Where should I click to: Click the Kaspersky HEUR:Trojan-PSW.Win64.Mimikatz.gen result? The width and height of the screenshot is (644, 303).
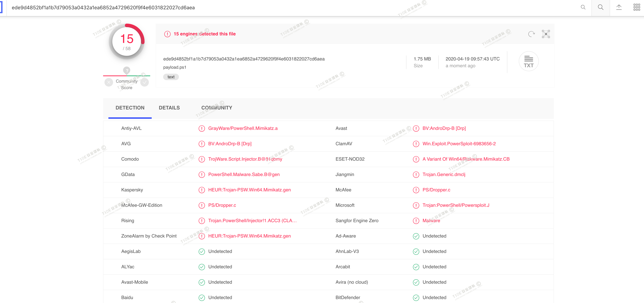[249, 190]
